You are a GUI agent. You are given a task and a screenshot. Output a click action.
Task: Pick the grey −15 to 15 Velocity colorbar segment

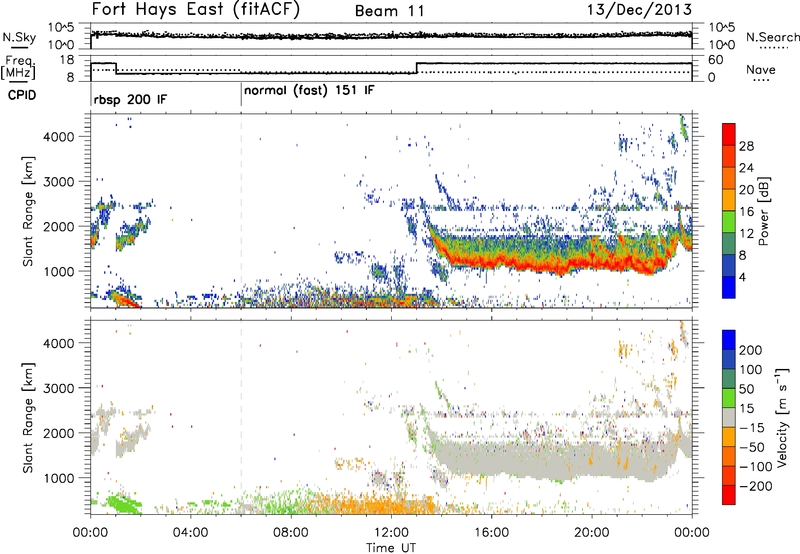point(729,418)
